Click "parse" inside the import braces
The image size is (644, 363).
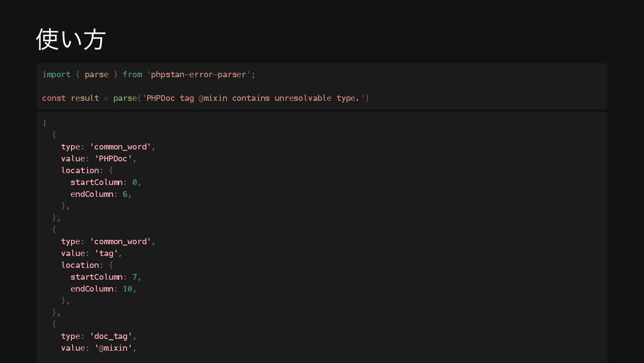96,75
